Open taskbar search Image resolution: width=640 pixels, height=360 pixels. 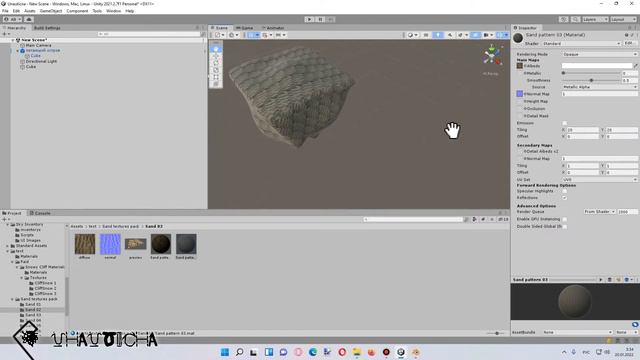[240, 352]
